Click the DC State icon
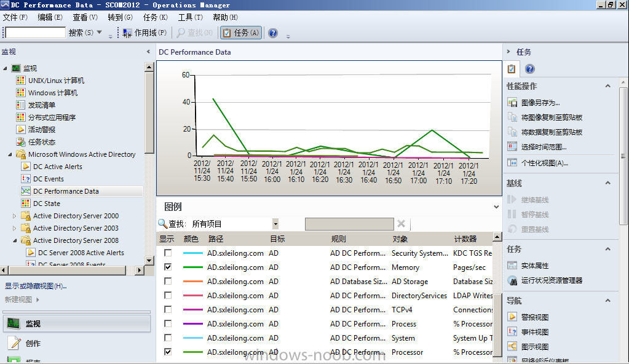 tap(26, 204)
